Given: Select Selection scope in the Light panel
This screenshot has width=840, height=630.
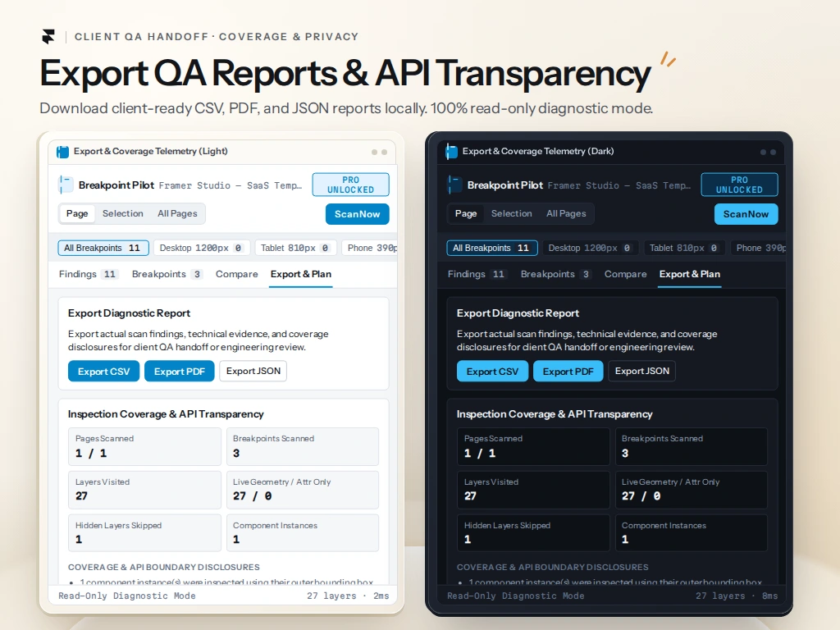Looking at the screenshot, I should (123, 213).
